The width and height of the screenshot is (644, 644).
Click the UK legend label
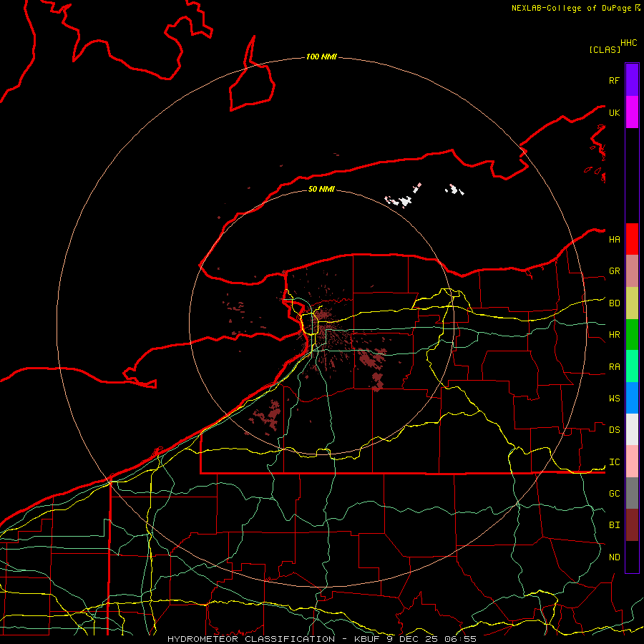click(614, 112)
